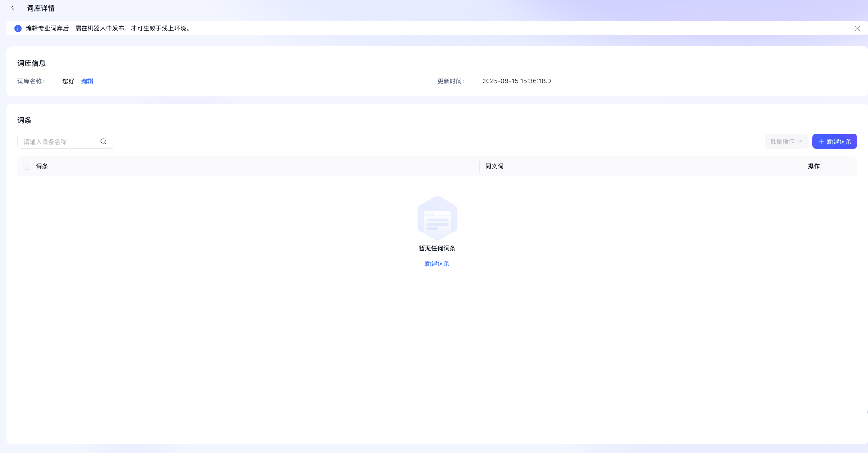Open the 批量操作 dropdown
Screen dimensions: 868x453
[786, 142]
